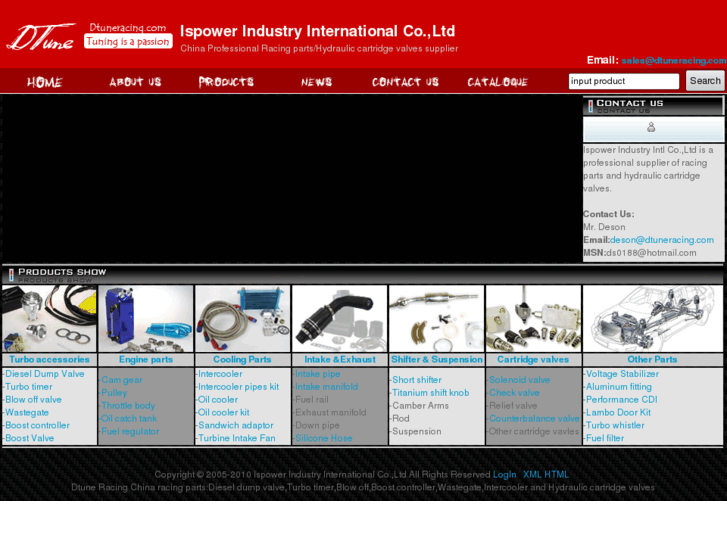Open the Intake & Exhaust product image

click(x=339, y=318)
